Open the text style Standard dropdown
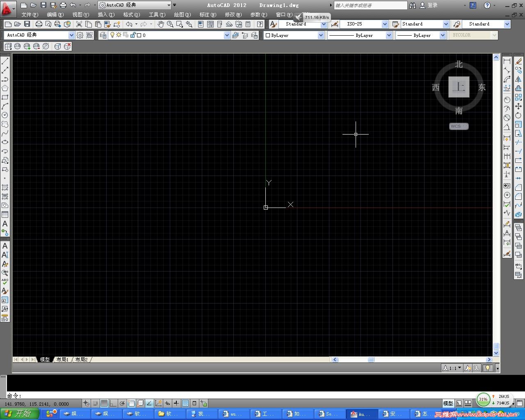The width and height of the screenshot is (525, 420). pyautogui.click(x=324, y=24)
